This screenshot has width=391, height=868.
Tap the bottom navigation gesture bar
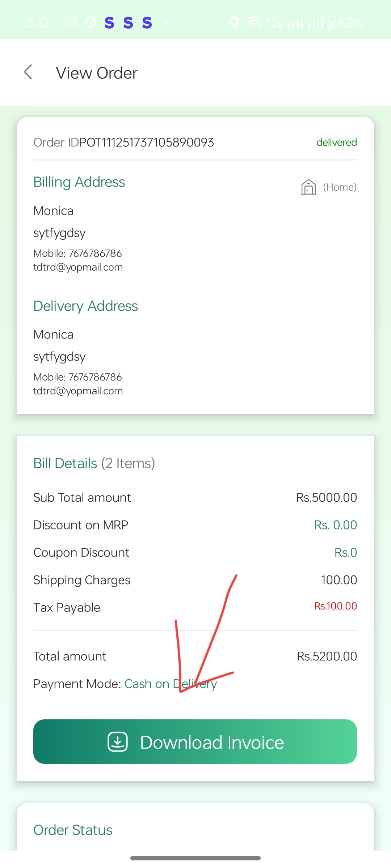coord(195,858)
